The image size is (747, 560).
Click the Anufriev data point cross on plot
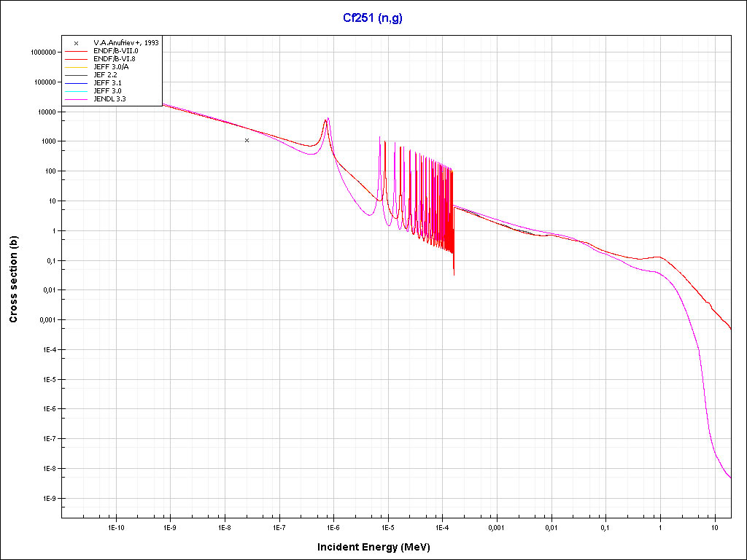click(x=247, y=140)
